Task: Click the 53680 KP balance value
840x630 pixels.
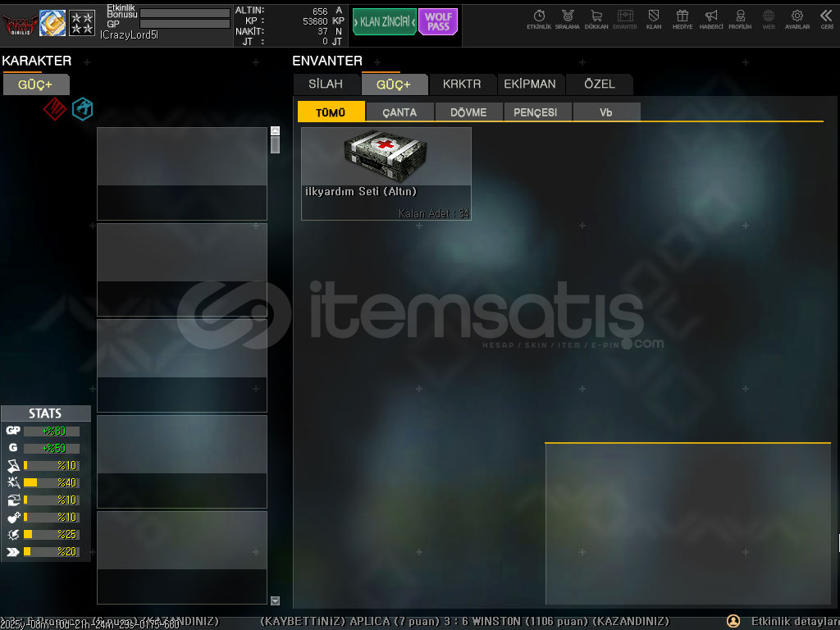Action: click(314, 21)
